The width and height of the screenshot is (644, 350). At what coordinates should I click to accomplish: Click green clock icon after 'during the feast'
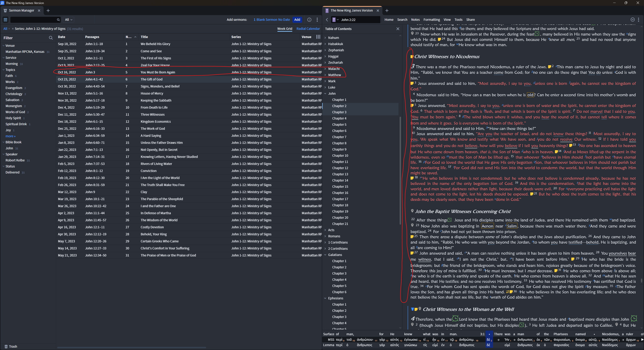(x=537, y=34)
